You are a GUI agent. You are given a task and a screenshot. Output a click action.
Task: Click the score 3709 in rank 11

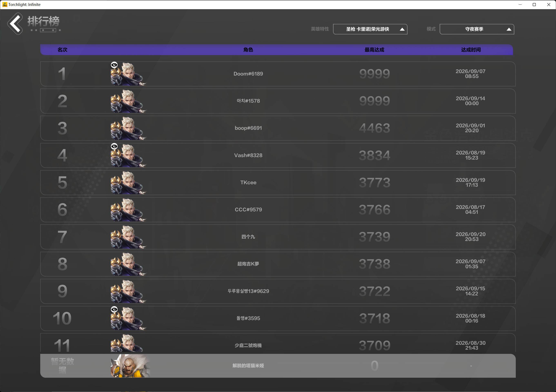375,345
